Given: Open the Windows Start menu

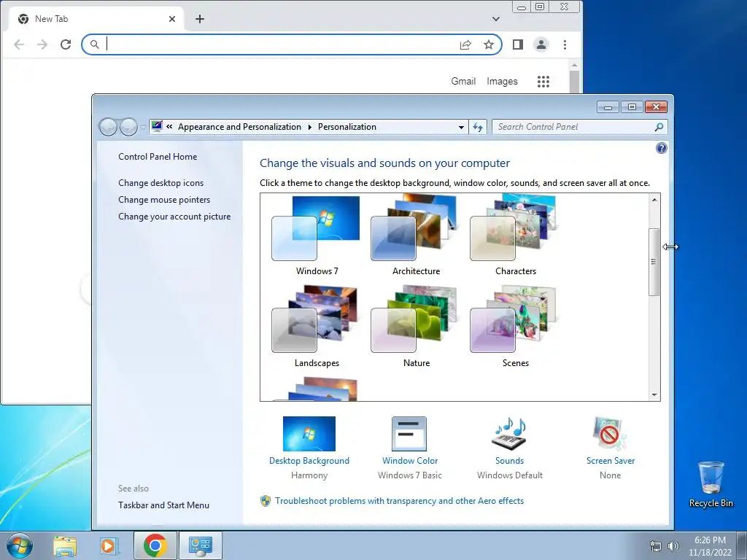Looking at the screenshot, I should [x=20, y=545].
